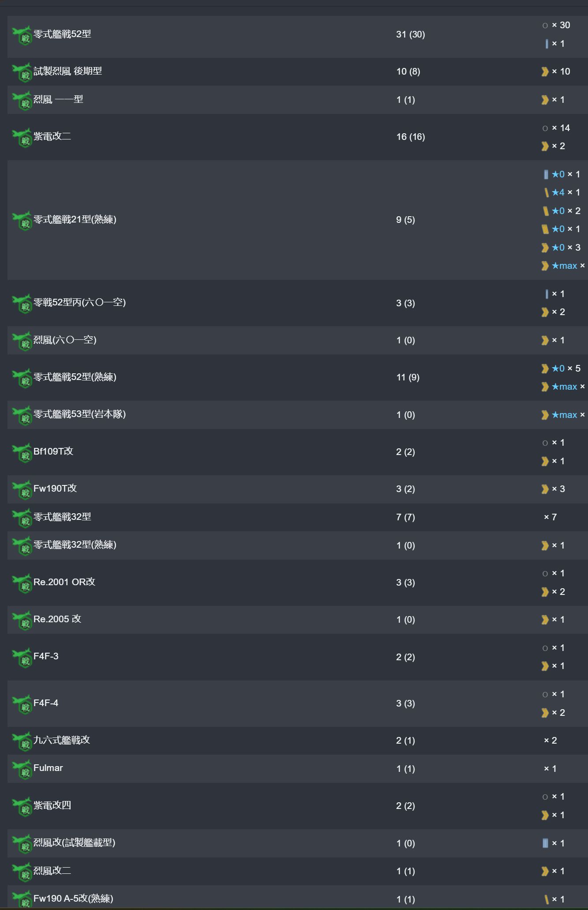The width and height of the screenshot is (588, 910).
Task: Select the 烈風改二 row name
Action: (52, 871)
